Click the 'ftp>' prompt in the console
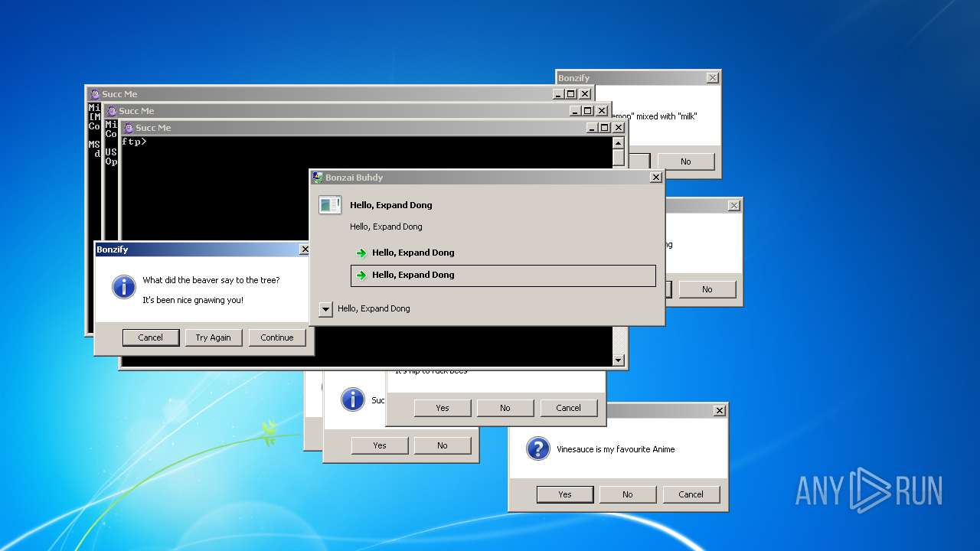Screen dimensions: 980x551 pyautogui.click(x=134, y=142)
